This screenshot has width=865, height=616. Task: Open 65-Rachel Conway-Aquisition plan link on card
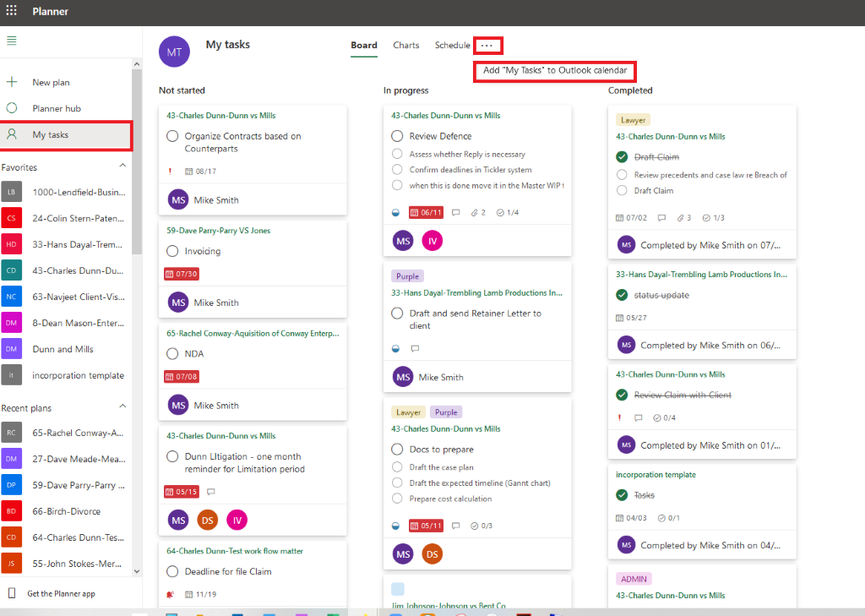click(x=253, y=334)
